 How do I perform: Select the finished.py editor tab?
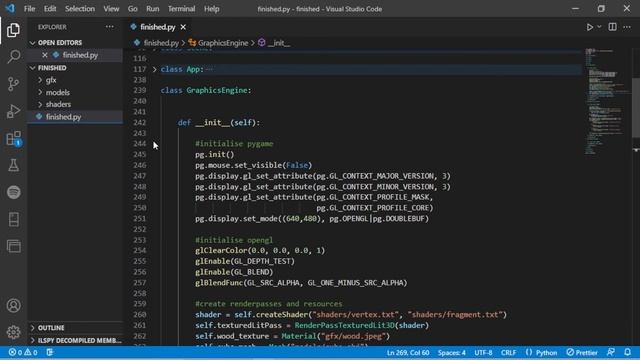pos(158,27)
